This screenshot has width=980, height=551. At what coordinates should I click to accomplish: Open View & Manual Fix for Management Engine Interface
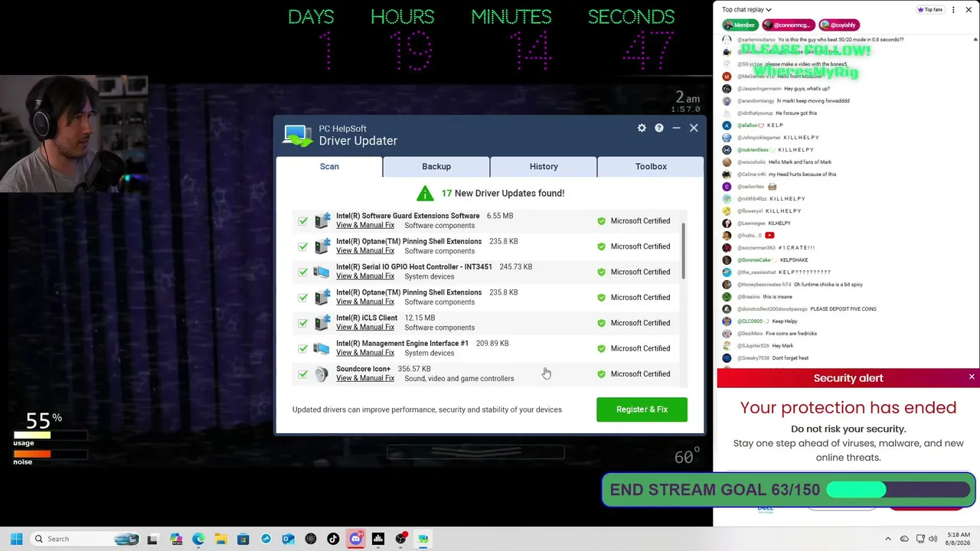coord(365,353)
